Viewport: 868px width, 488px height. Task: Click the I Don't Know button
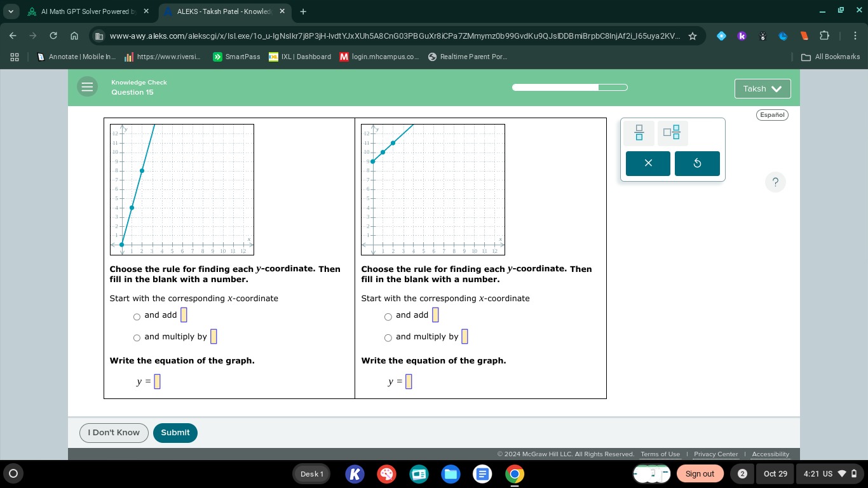click(x=114, y=433)
